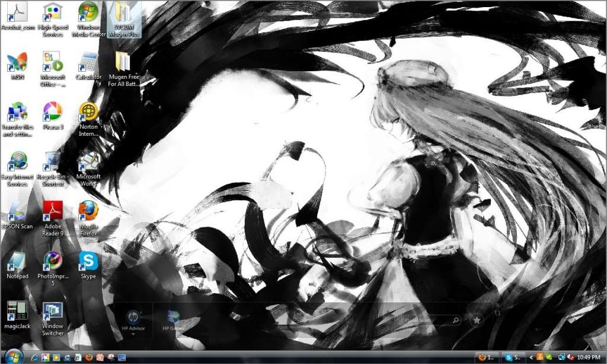Open the EPSON Scan shortcut
The image size is (607, 364).
click(x=17, y=216)
